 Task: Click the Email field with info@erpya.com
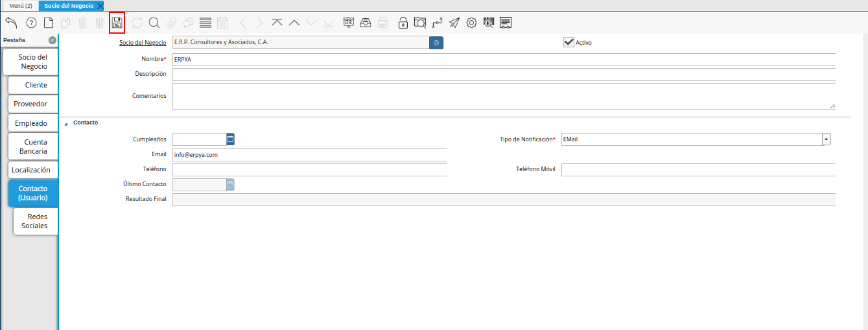(x=310, y=155)
